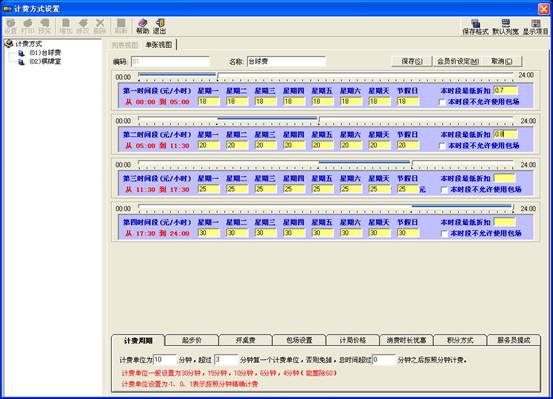Select the (01)台球费 tree item
This screenshot has width=553, height=399.
45,53
